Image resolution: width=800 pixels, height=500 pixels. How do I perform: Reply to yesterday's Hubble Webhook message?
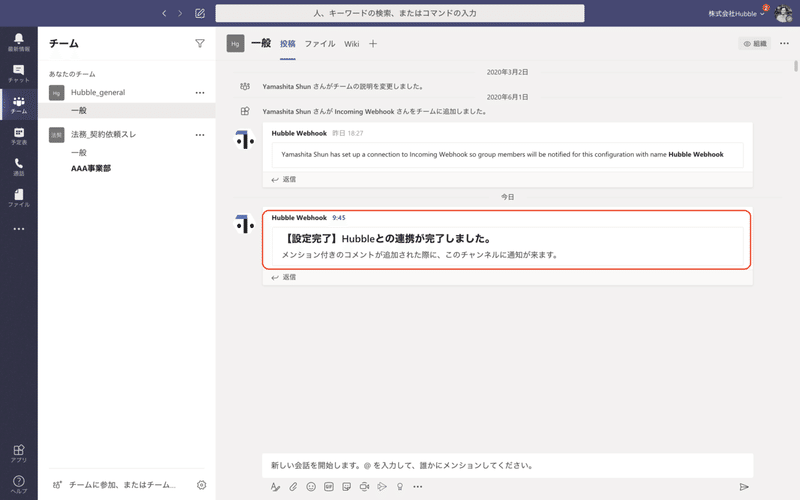(284, 179)
